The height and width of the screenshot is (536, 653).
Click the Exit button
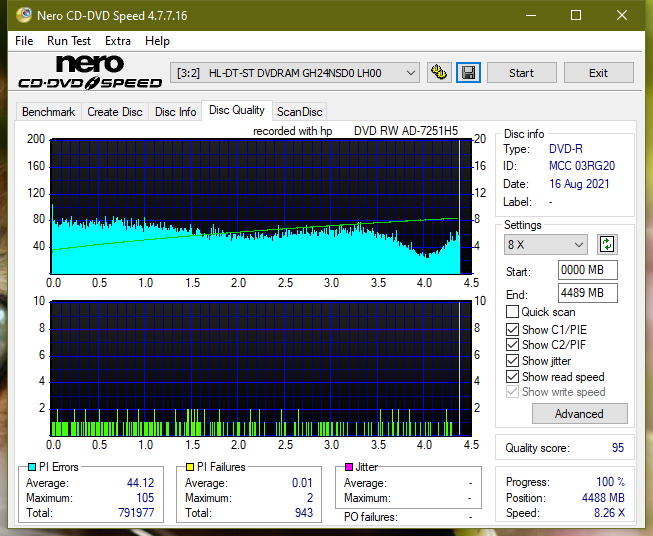tap(598, 73)
